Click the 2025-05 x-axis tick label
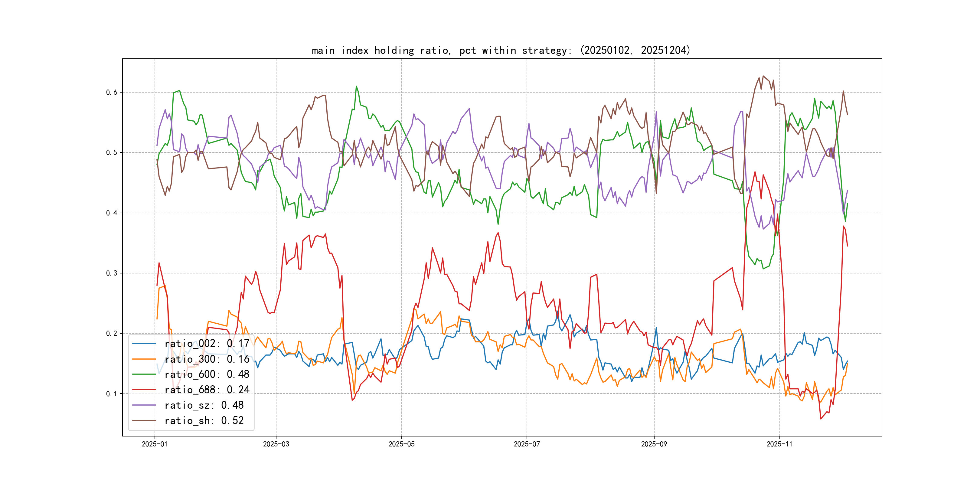Screen dimensions: 980x490 pos(401,444)
